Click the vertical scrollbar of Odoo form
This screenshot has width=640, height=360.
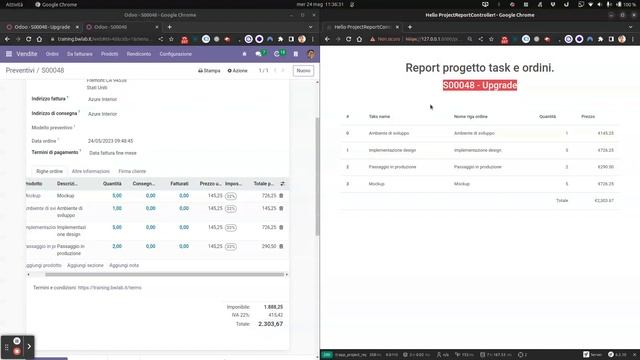[317, 176]
